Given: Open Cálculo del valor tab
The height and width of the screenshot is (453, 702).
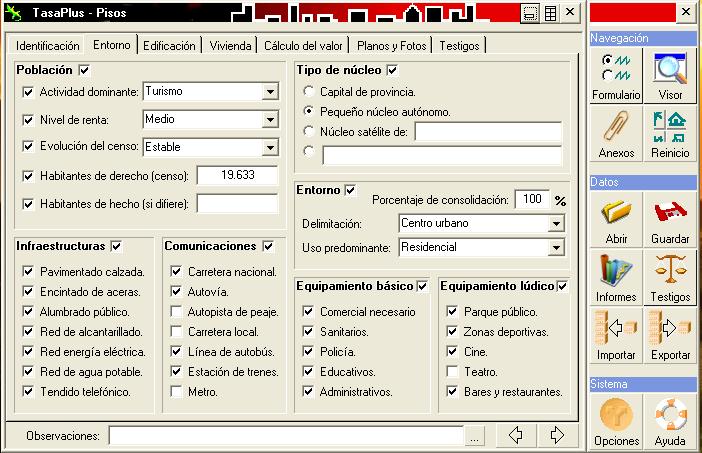Looking at the screenshot, I should tap(303, 46).
